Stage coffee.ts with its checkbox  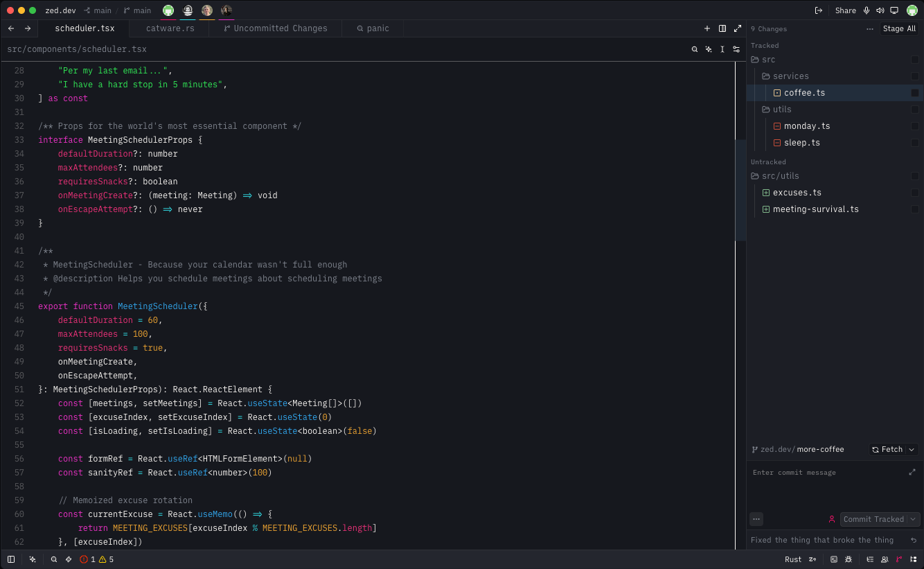click(x=915, y=93)
